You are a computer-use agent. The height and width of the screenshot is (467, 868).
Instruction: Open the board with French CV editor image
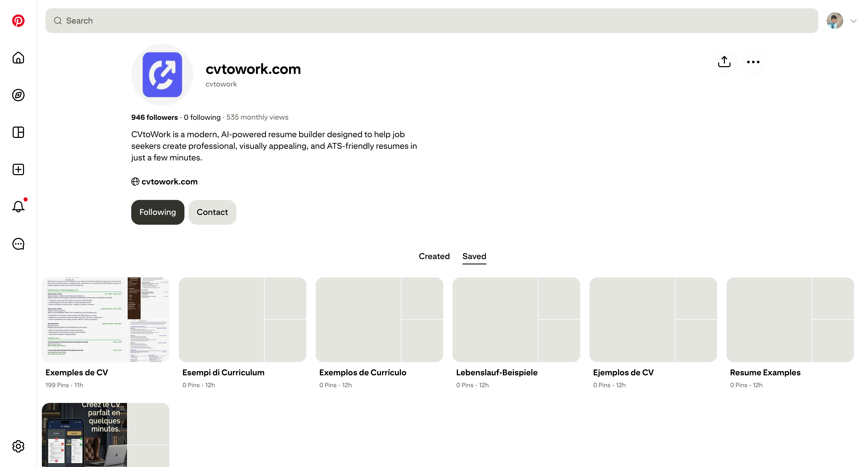click(x=105, y=435)
